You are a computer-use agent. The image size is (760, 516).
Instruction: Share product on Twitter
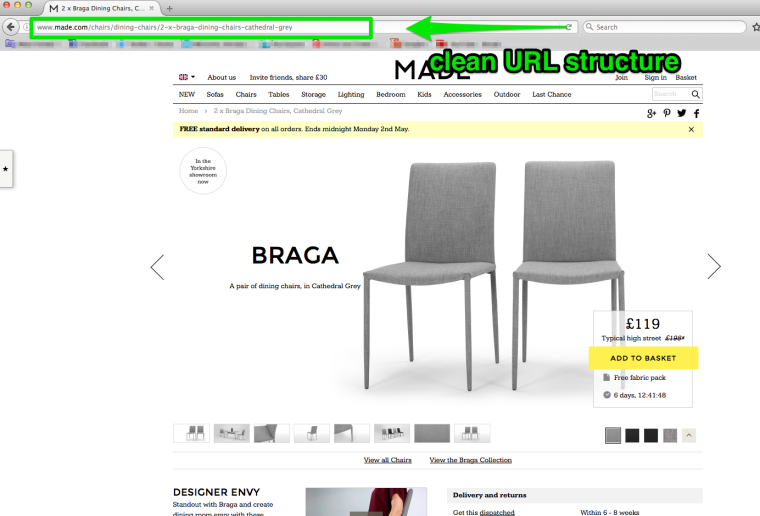click(x=681, y=113)
